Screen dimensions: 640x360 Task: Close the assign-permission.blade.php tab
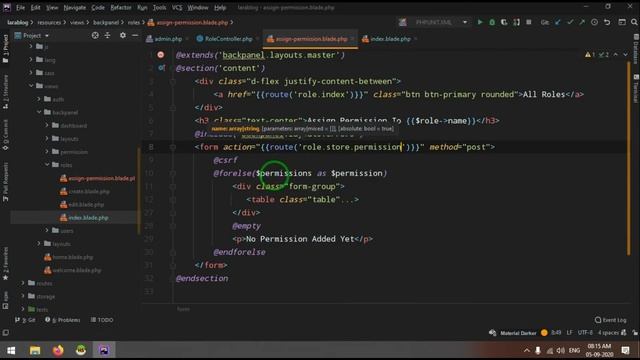(x=353, y=39)
